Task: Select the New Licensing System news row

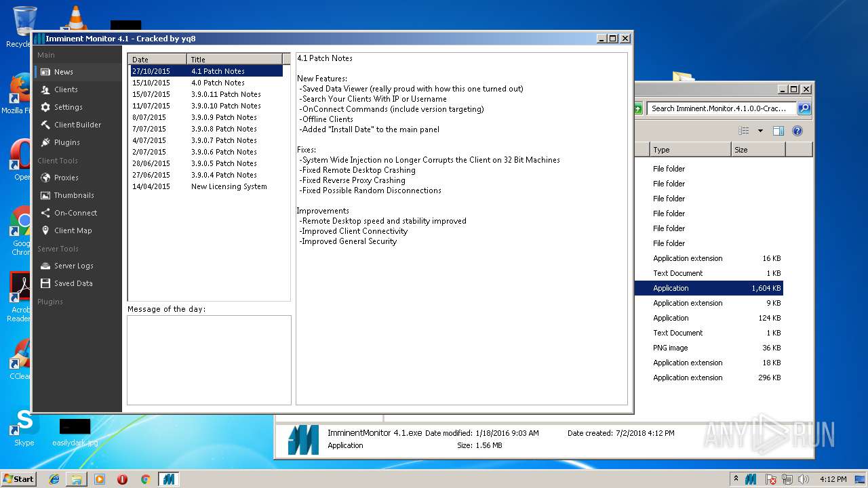Action: tap(206, 186)
